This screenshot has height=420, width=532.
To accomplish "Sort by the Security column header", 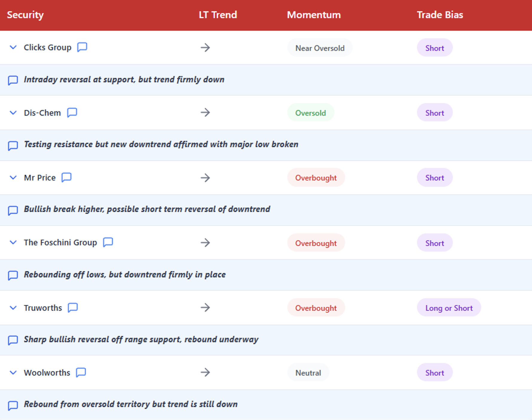I will pyautogui.click(x=25, y=15).
